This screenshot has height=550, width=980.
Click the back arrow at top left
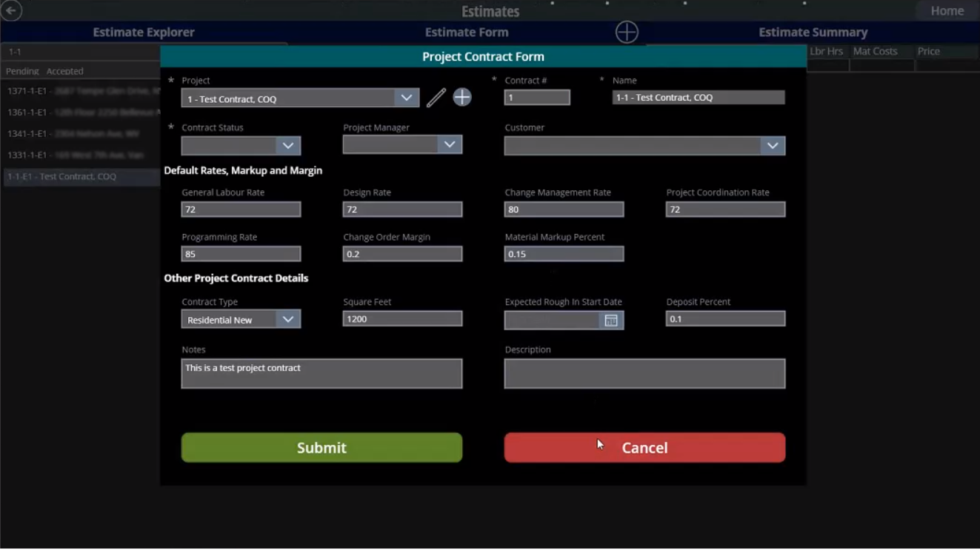tap(12, 10)
